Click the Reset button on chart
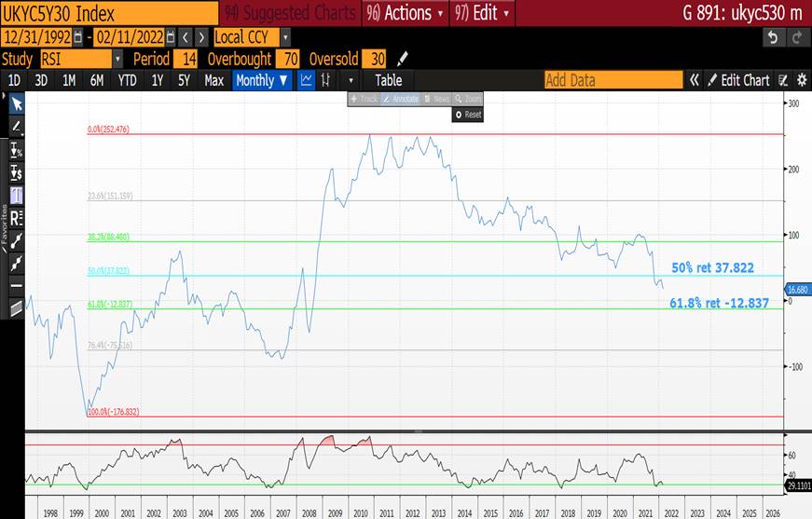The width and height of the screenshot is (812, 519). point(468,115)
